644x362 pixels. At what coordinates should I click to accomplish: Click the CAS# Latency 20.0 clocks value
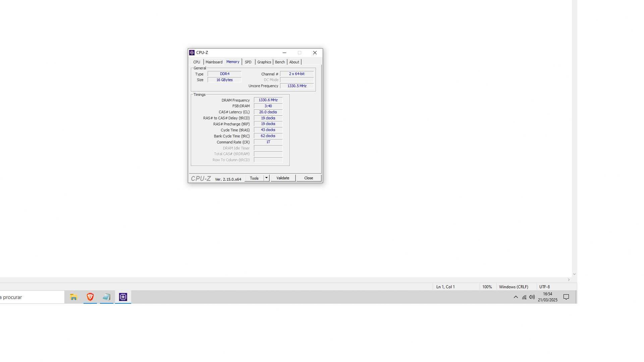click(268, 112)
